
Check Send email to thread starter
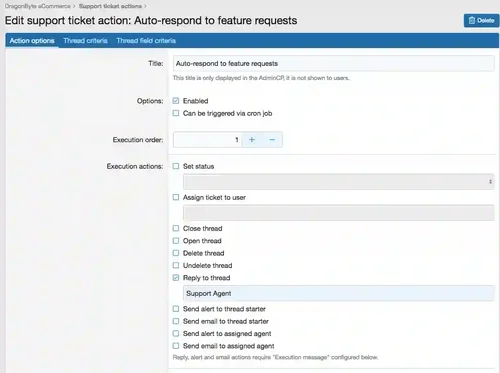[x=176, y=321]
